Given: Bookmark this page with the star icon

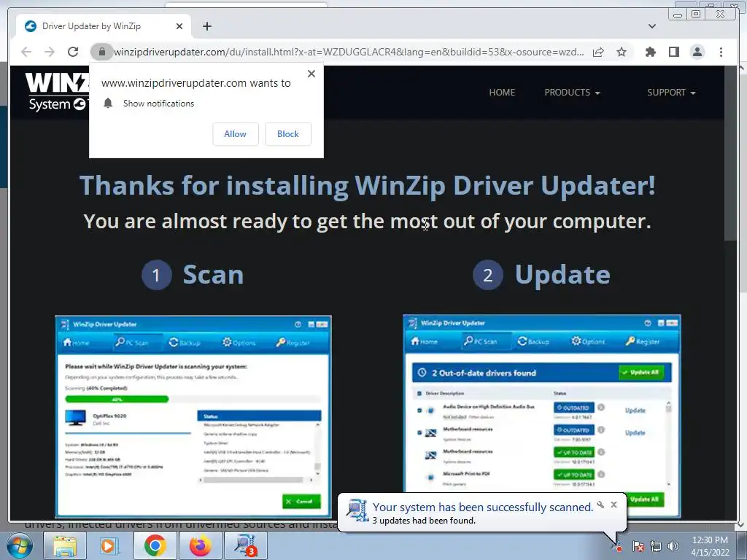Looking at the screenshot, I should (622, 52).
